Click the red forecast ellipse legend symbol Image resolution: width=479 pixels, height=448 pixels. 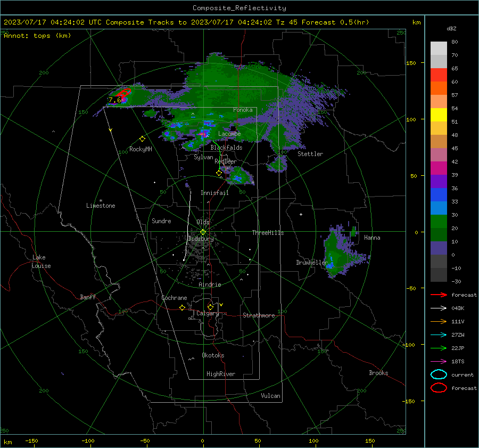pos(439,388)
